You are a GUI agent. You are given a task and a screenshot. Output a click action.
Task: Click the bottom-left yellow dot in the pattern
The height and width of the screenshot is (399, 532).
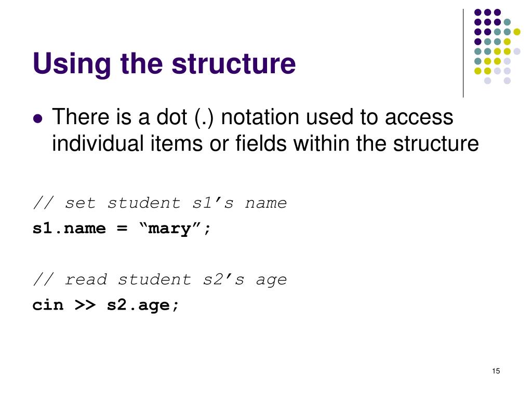click(478, 71)
